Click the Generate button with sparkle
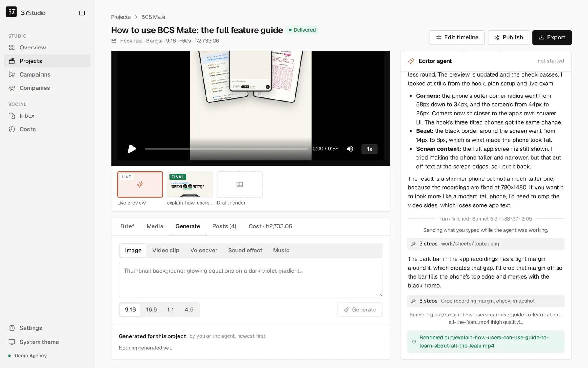 [360, 310]
